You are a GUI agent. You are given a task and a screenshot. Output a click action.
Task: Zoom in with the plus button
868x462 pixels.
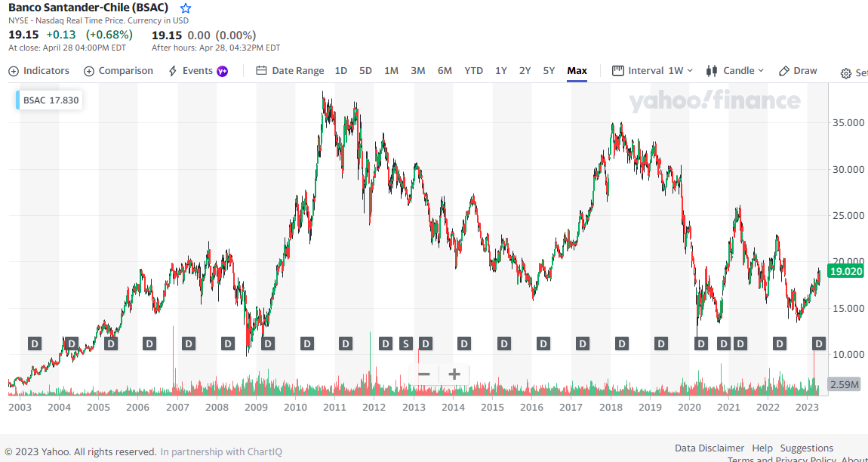click(x=454, y=374)
